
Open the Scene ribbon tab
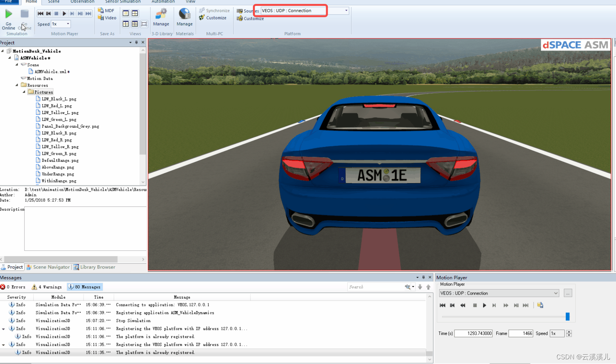[54, 2]
